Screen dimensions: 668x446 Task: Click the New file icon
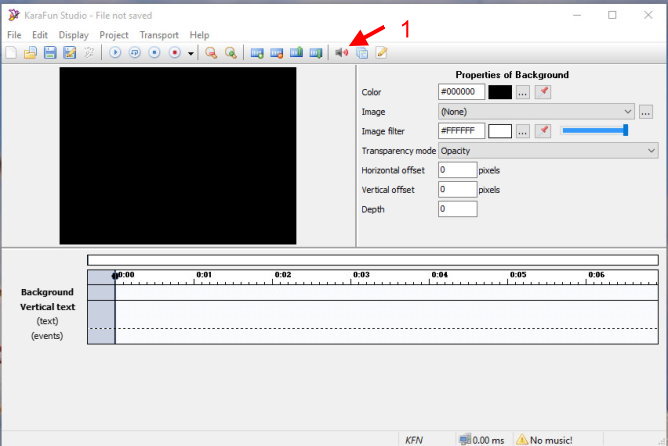point(10,53)
